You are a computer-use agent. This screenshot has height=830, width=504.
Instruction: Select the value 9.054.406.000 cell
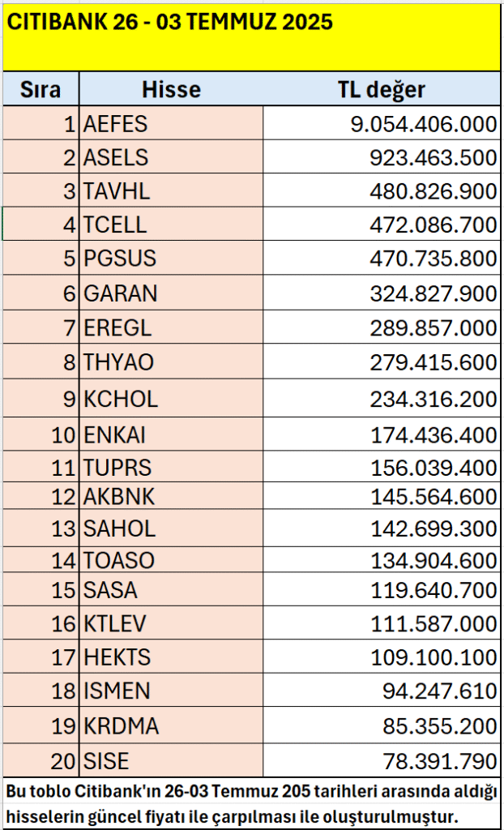click(x=382, y=123)
